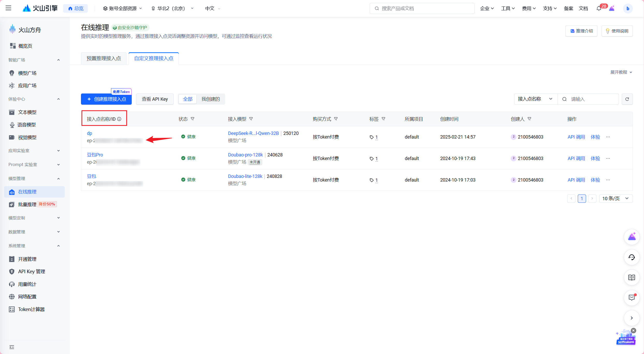Filter the 标签 column
The image size is (644, 354).
tap(383, 119)
